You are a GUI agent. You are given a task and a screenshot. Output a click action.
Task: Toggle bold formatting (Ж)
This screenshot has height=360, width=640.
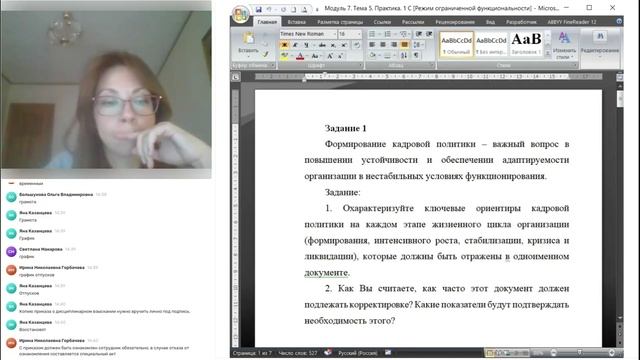tap(284, 45)
